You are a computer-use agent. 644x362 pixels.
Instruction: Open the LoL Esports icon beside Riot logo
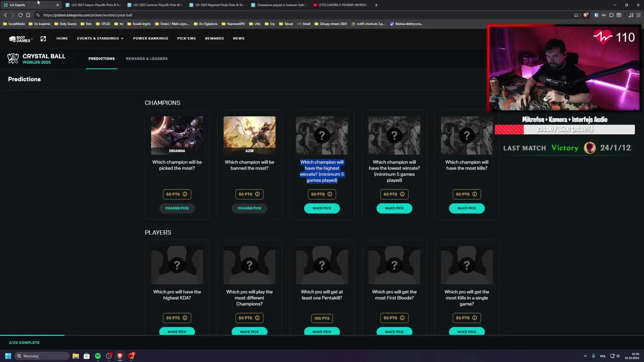click(43, 39)
